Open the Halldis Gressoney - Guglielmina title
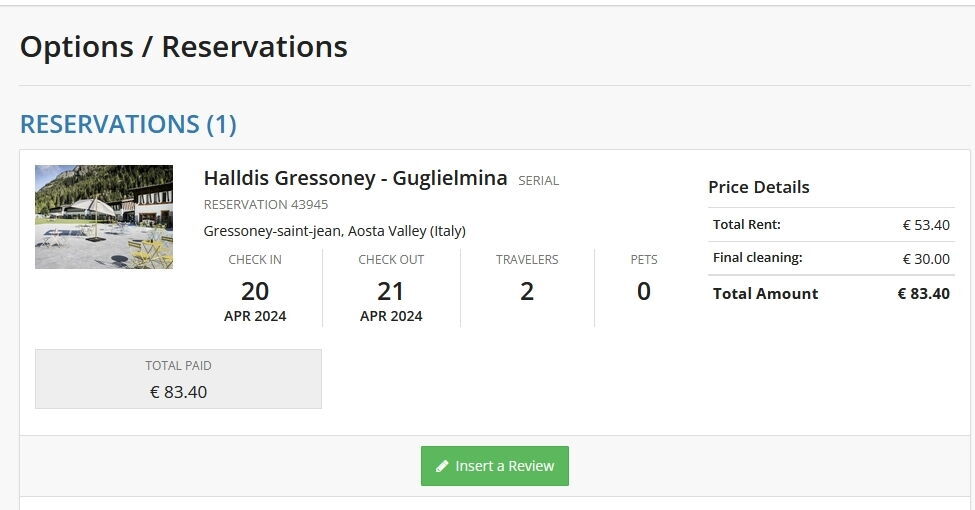 355,179
